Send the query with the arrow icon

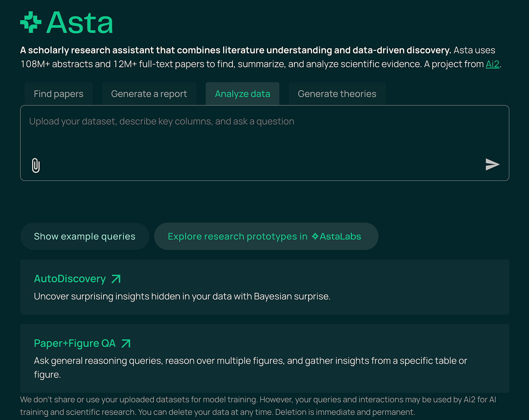tap(492, 164)
